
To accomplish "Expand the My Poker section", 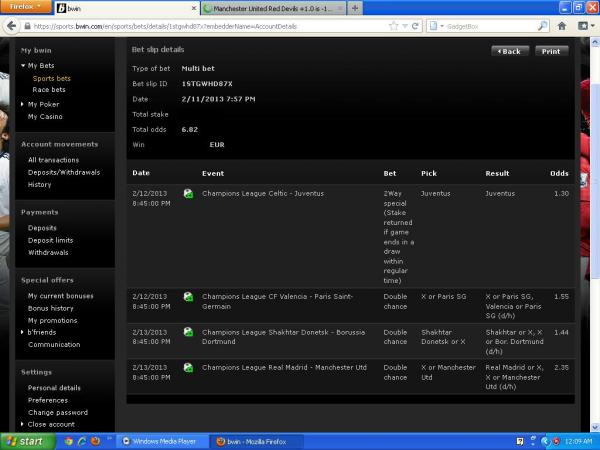I will pos(23,104).
